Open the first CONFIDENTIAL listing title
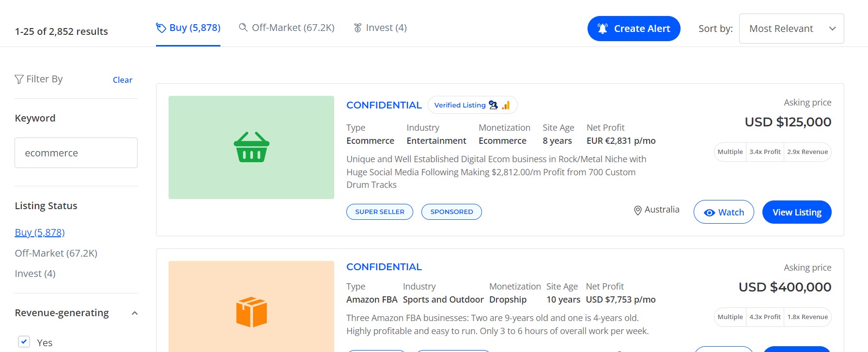Viewport: 868px width, 352px height. (x=384, y=105)
